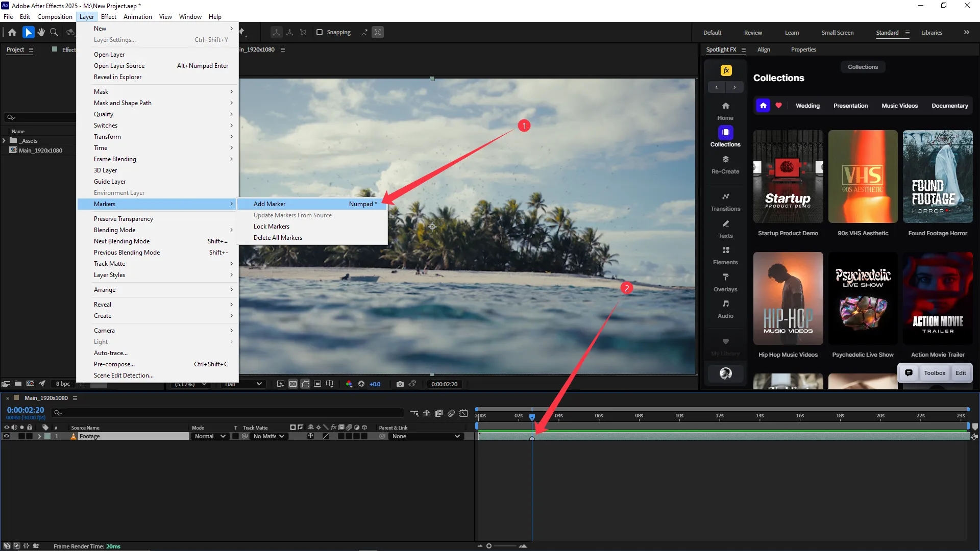
Task: Open the Composition Mini-Flowchart icon
Action: [x=414, y=413]
